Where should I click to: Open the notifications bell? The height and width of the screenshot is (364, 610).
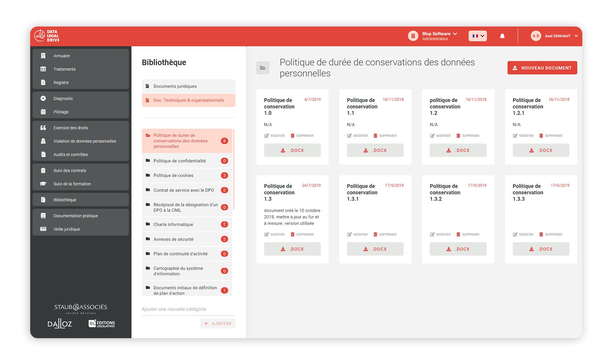pos(502,36)
